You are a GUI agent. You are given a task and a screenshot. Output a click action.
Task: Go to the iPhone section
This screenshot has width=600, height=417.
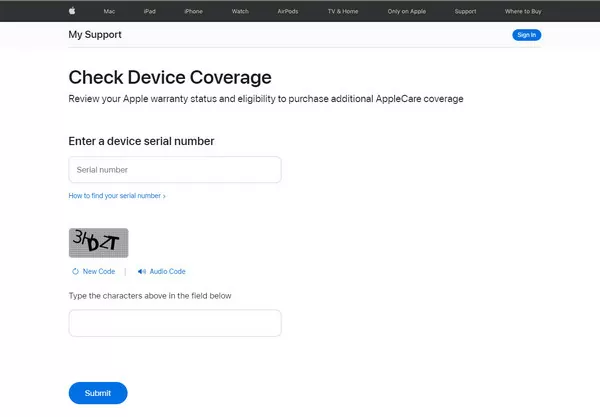pyautogui.click(x=194, y=11)
